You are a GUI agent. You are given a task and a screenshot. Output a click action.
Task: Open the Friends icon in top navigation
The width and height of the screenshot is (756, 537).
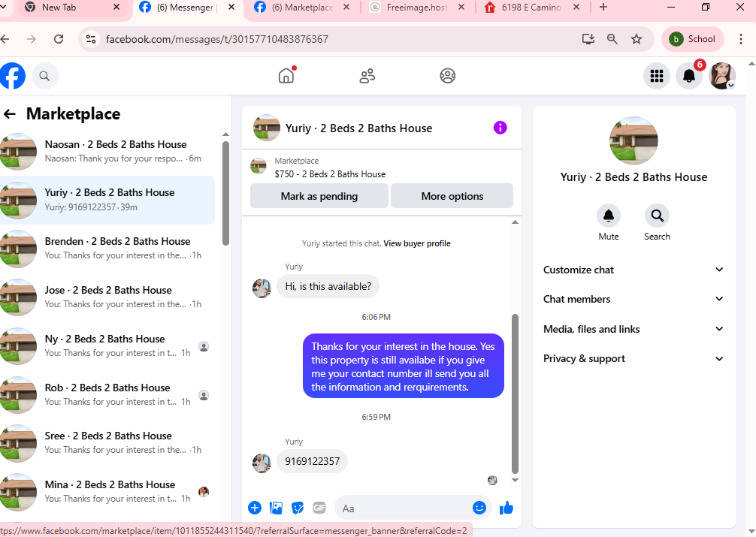point(367,76)
